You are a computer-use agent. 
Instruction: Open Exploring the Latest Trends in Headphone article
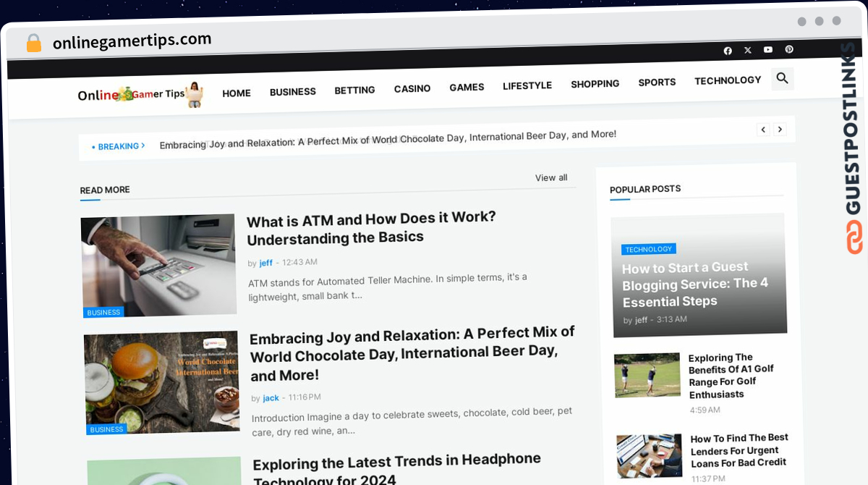pyautogui.click(x=397, y=469)
